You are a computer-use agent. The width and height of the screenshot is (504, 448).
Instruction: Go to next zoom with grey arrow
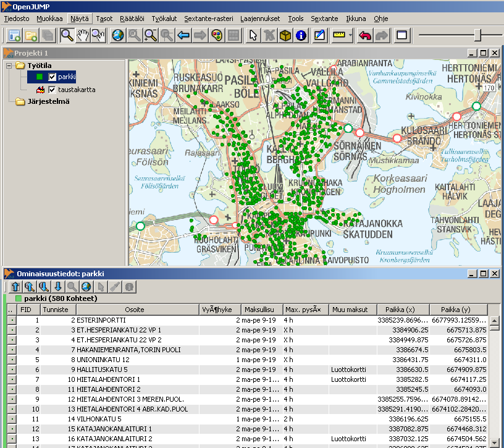[200, 35]
